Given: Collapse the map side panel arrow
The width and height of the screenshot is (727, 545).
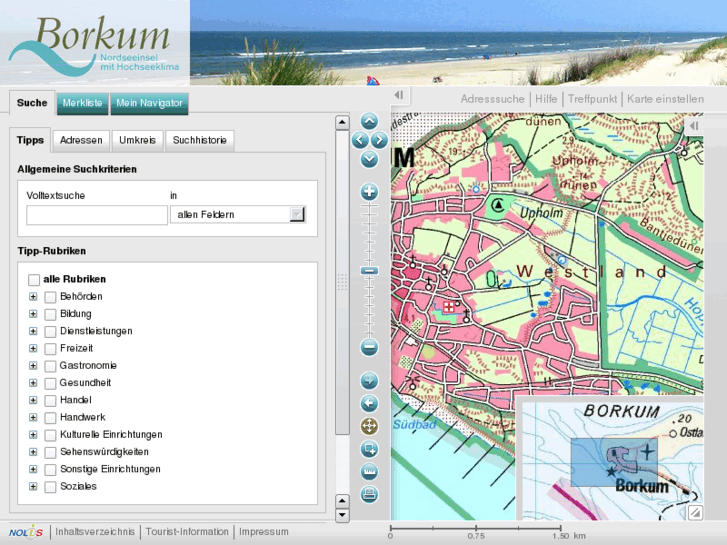Looking at the screenshot, I should (694, 126).
